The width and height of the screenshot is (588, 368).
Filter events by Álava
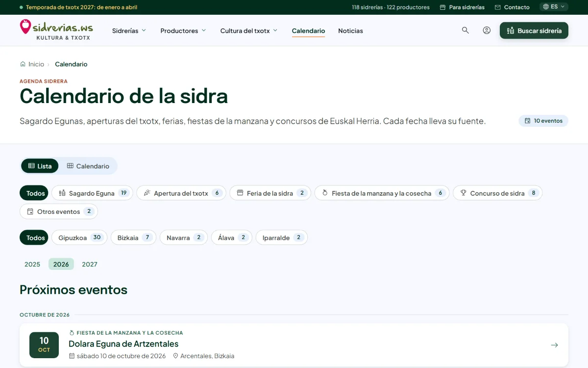[232, 237]
